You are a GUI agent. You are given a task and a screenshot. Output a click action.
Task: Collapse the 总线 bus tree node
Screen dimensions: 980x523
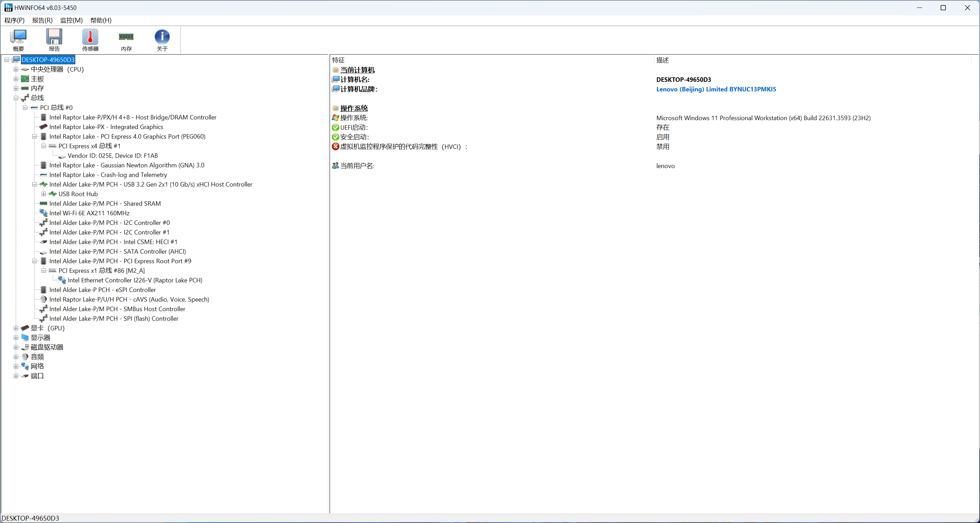(x=16, y=98)
